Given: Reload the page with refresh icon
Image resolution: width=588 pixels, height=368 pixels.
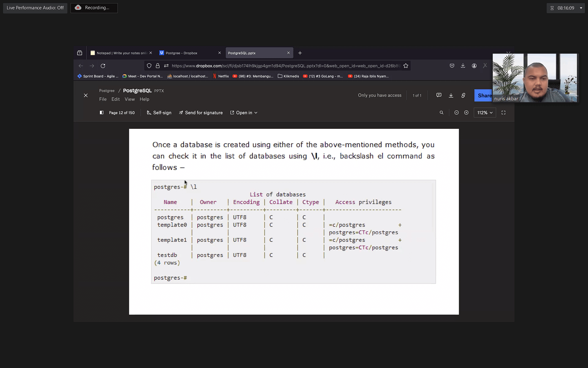Looking at the screenshot, I should point(103,66).
